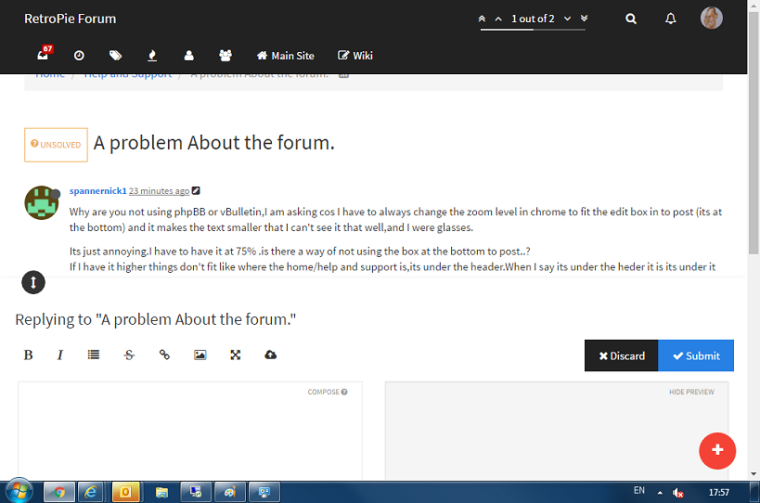Open the single user icon in navbar
760x503 pixels.
(x=189, y=56)
